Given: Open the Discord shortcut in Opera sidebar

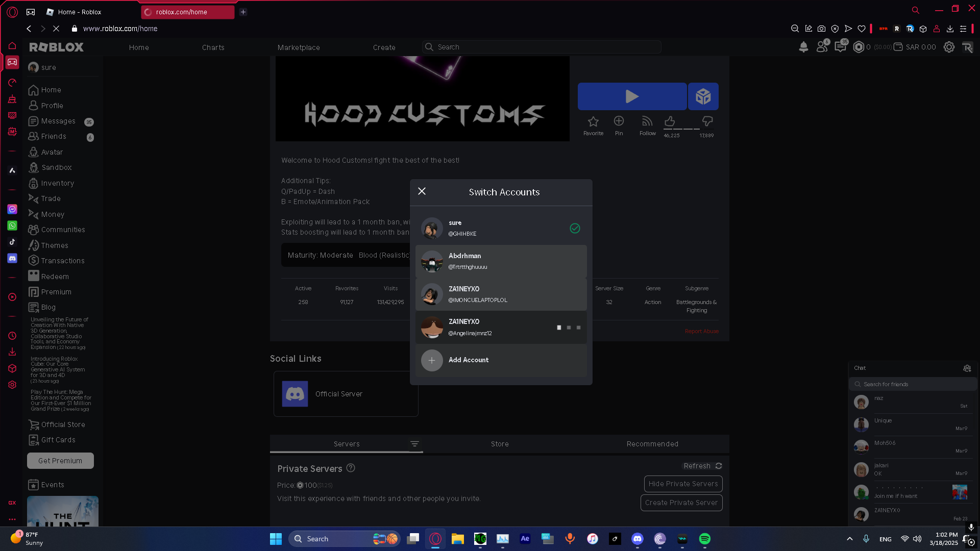Looking at the screenshot, I should (12, 259).
